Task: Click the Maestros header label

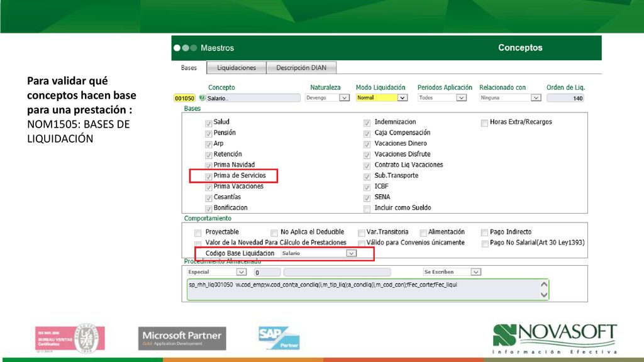Action: click(x=217, y=48)
